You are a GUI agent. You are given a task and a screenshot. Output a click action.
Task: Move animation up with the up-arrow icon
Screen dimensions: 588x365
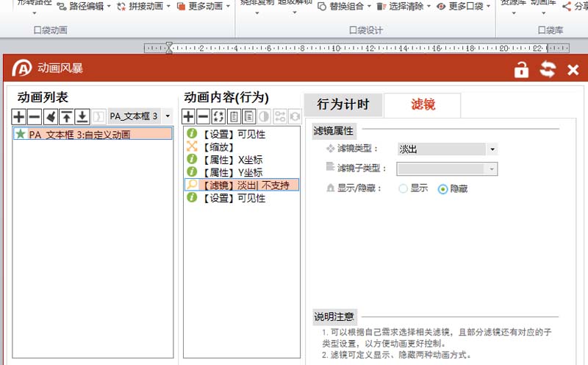[66, 117]
